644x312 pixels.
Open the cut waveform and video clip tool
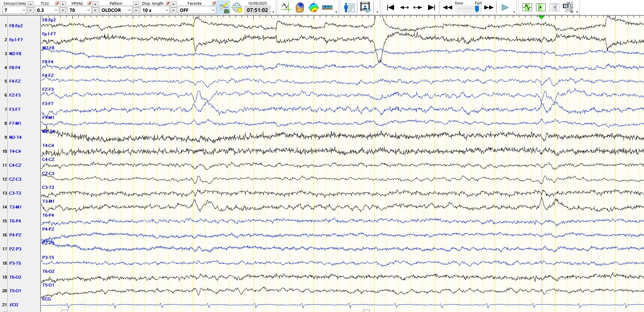pos(568,7)
